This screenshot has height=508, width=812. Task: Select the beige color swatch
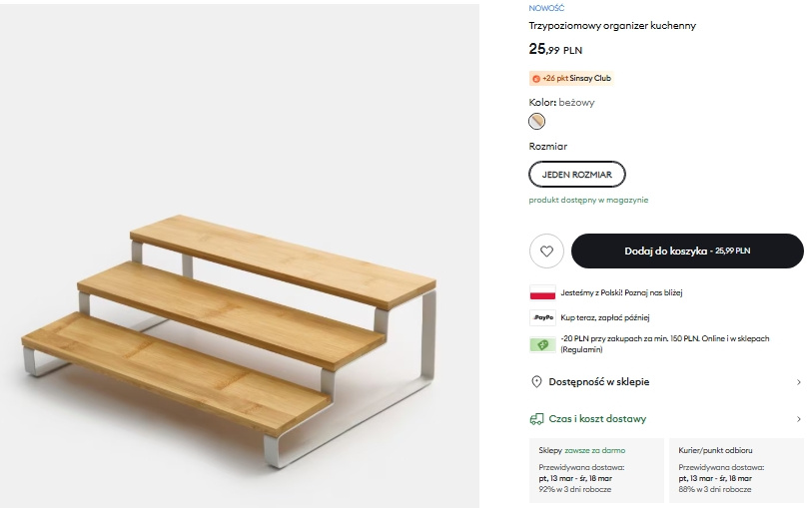pos(537,122)
